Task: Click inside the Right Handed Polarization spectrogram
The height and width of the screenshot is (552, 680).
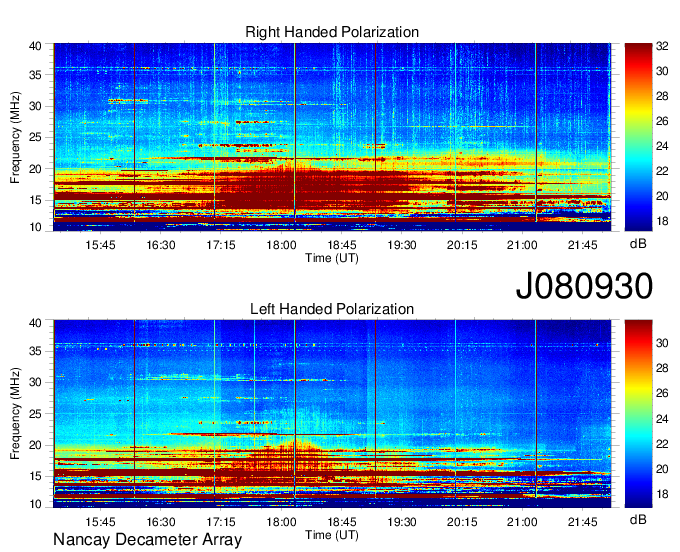Action: coord(332,137)
